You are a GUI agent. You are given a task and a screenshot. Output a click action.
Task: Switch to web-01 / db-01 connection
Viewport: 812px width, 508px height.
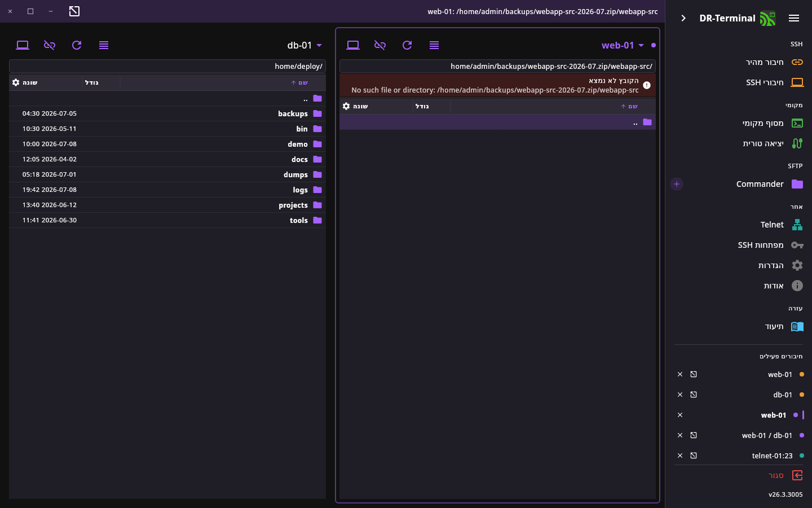click(767, 435)
